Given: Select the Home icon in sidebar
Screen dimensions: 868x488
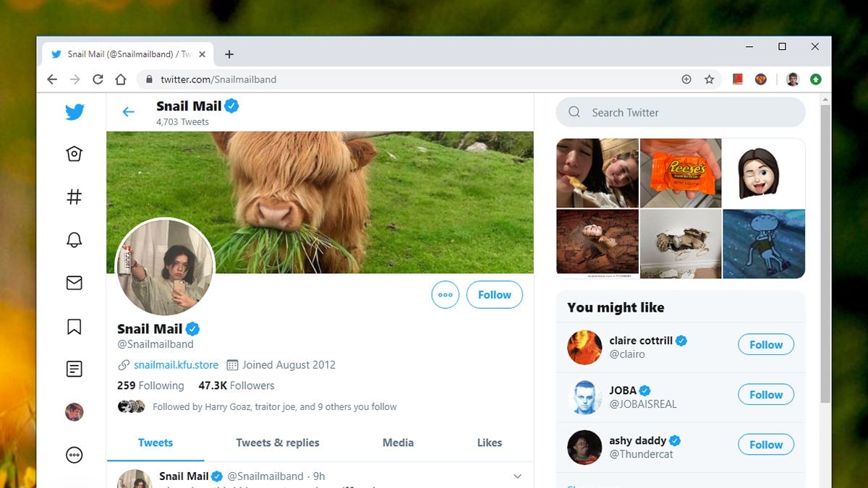Looking at the screenshot, I should click(x=74, y=153).
